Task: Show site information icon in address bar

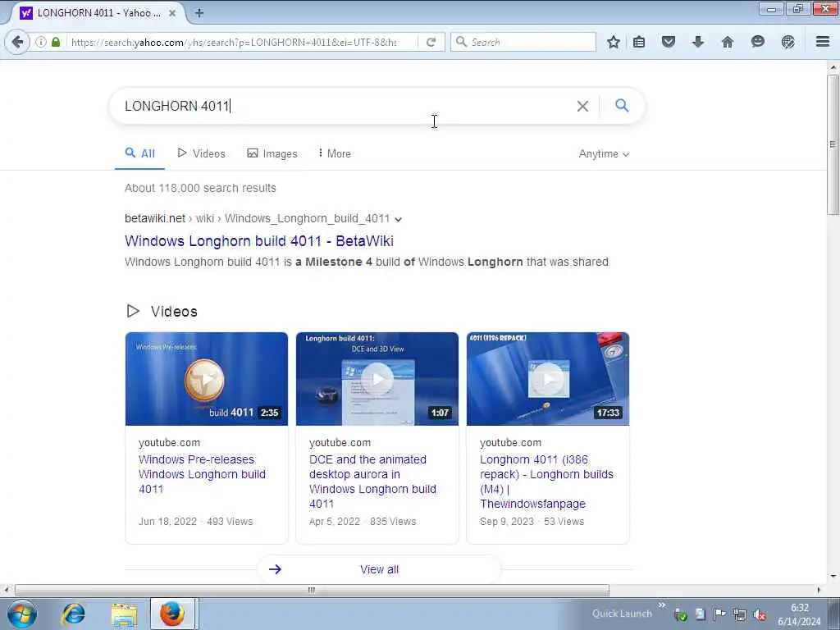Action: [41, 42]
